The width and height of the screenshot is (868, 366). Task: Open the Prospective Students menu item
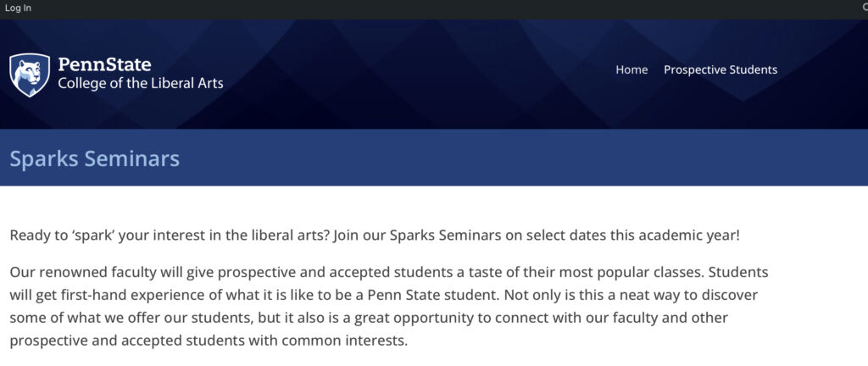[x=720, y=70]
